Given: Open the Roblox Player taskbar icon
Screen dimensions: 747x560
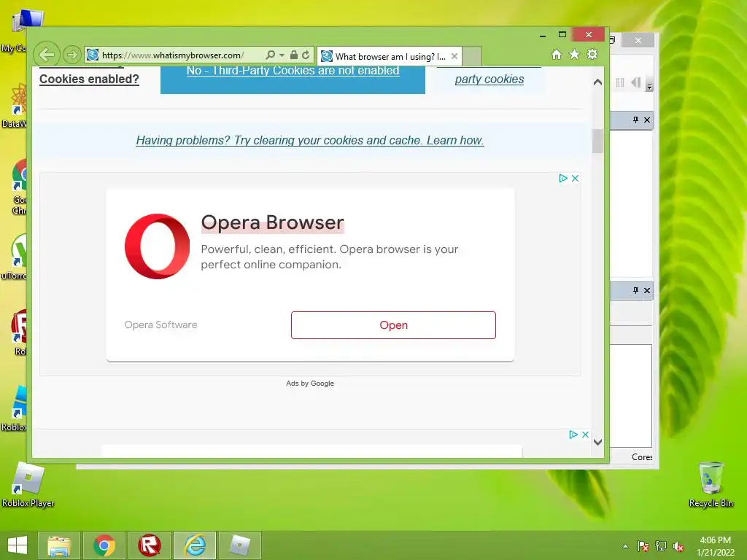Looking at the screenshot, I should [239, 545].
